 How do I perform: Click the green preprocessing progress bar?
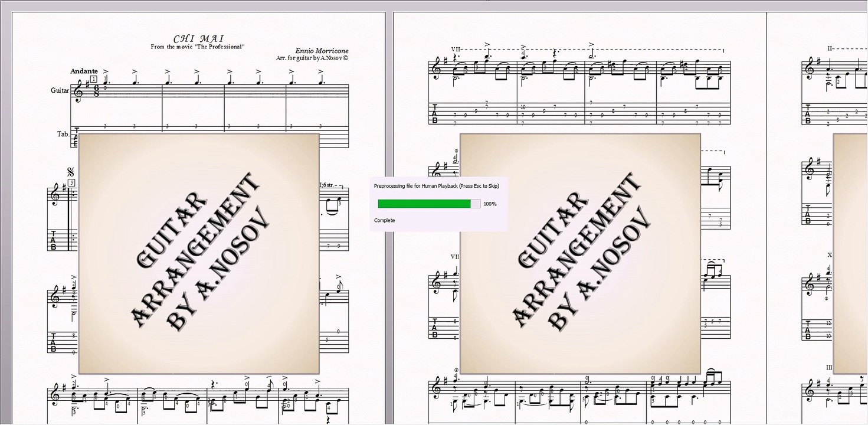(429, 204)
